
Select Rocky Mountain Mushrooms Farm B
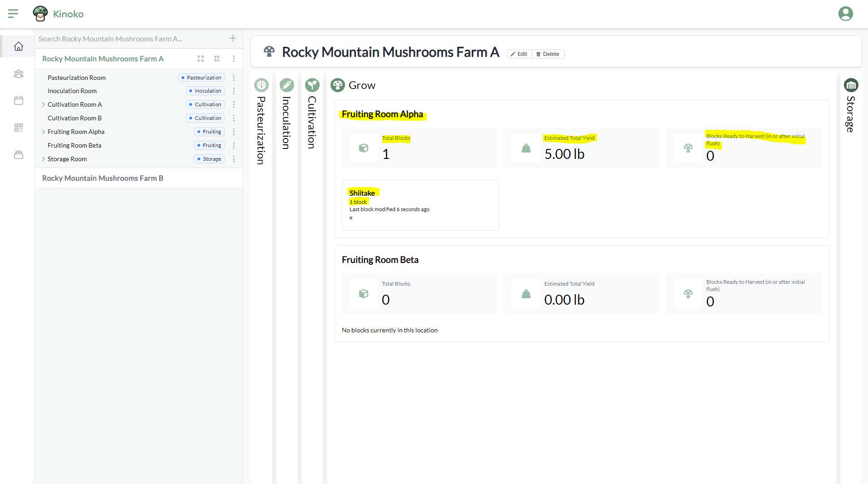coord(103,178)
